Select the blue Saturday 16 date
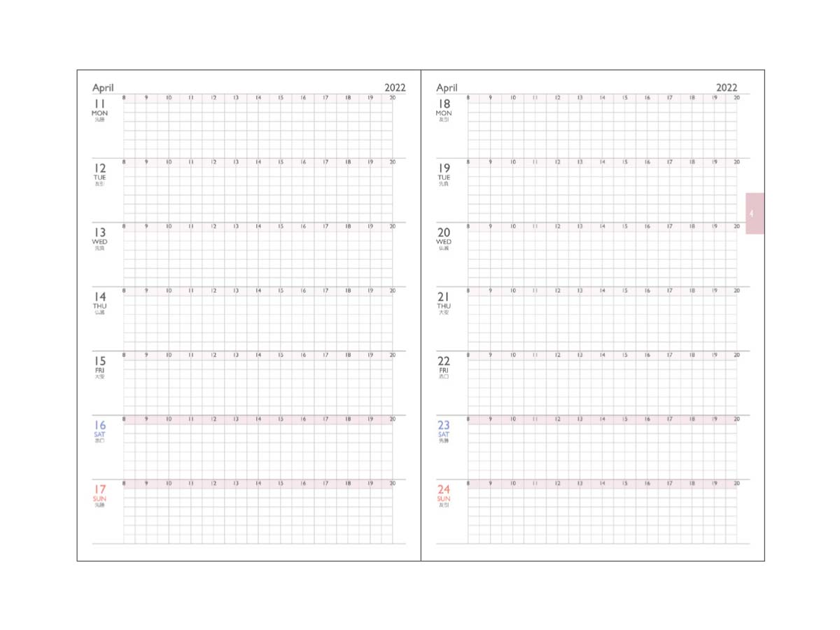The width and height of the screenshot is (840, 630). [100, 426]
